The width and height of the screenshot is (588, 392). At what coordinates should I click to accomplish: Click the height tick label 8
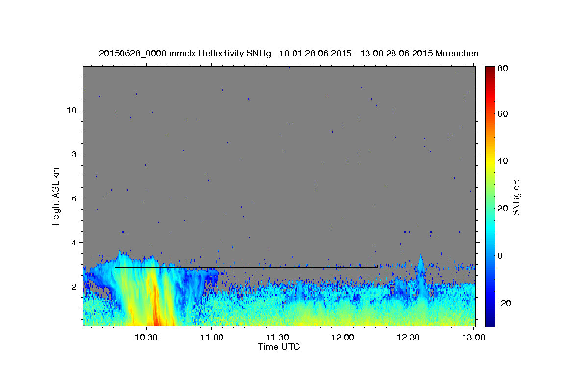point(75,154)
